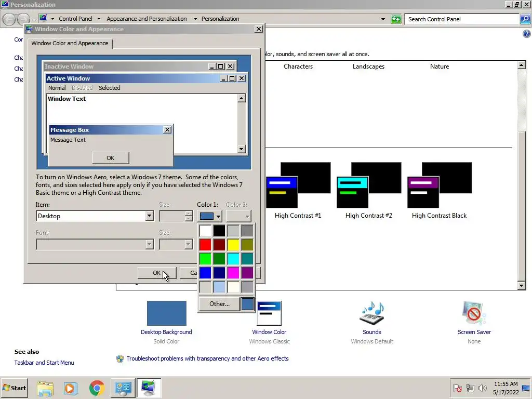Click the network tray icon
Image resolution: width=532 pixels, height=399 pixels.
point(470,388)
